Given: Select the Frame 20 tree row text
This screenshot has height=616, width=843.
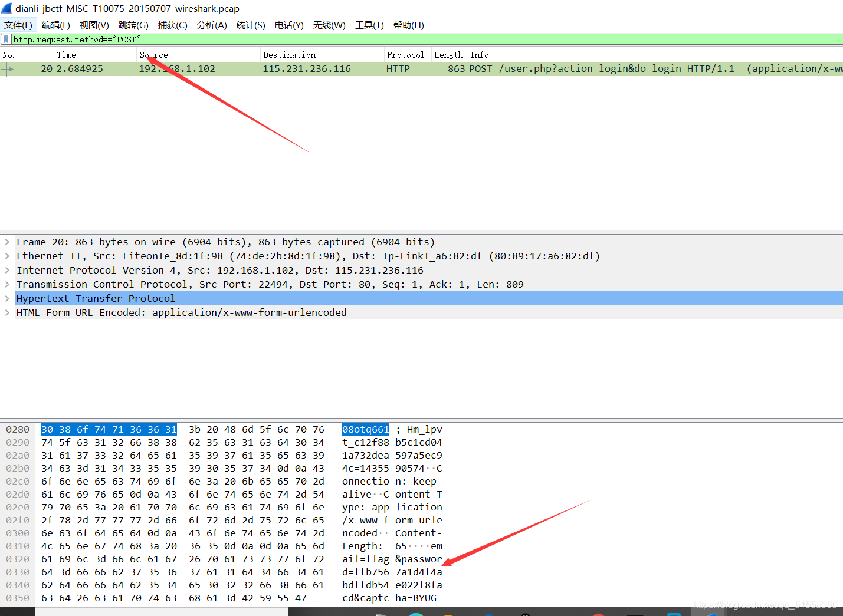Looking at the screenshot, I should [225, 242].
